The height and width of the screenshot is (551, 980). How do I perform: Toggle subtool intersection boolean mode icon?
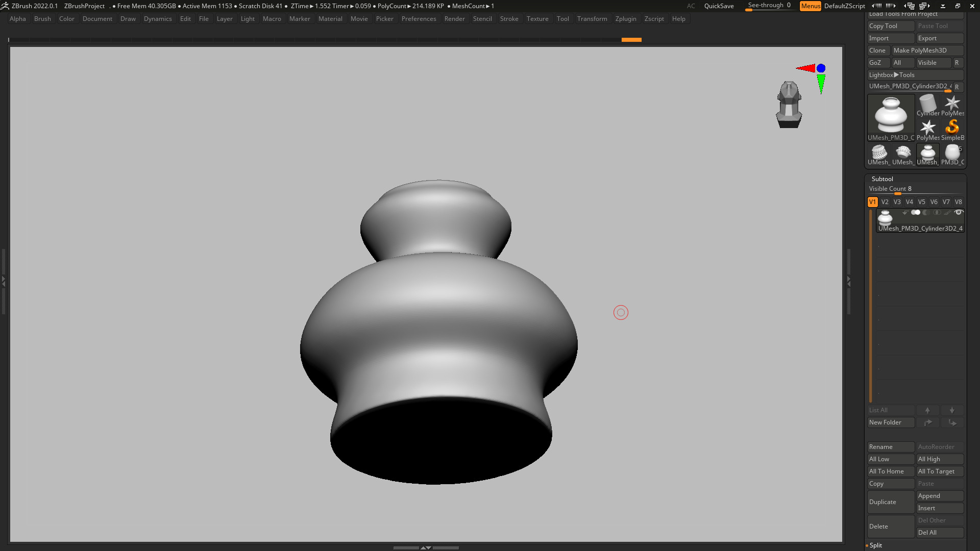[937, 212]
